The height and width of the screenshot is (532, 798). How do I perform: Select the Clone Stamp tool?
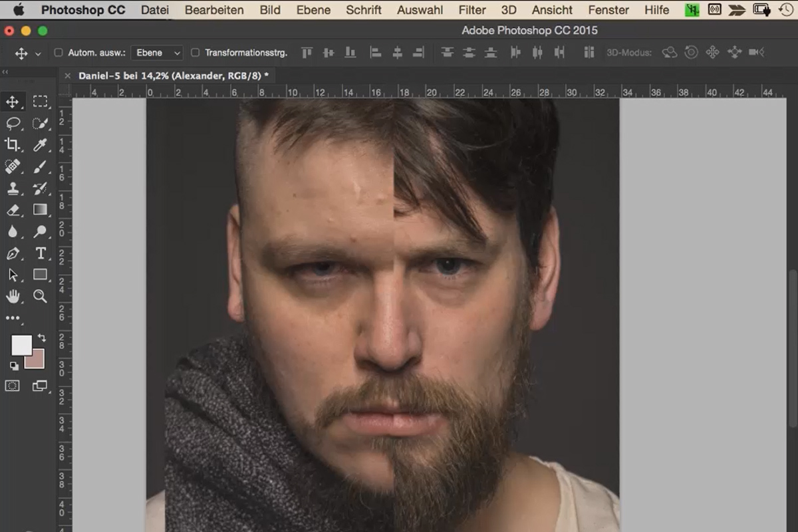coord(15,188)
